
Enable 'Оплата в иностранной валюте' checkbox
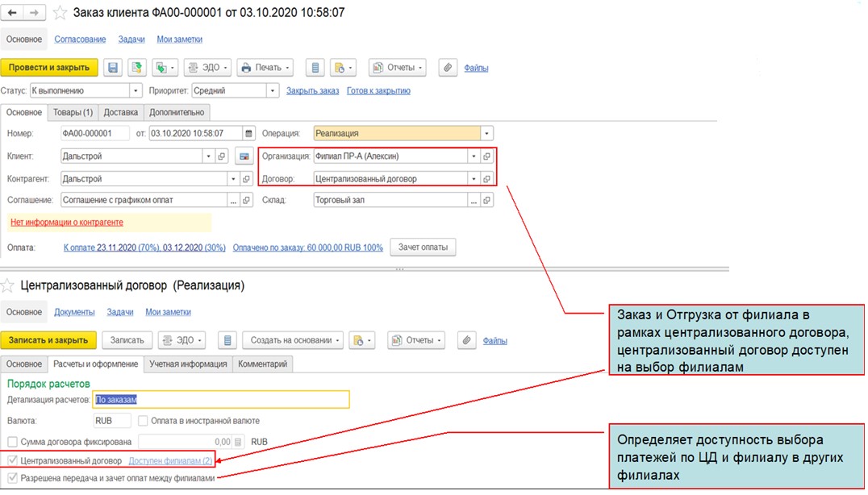click(143, 421)
